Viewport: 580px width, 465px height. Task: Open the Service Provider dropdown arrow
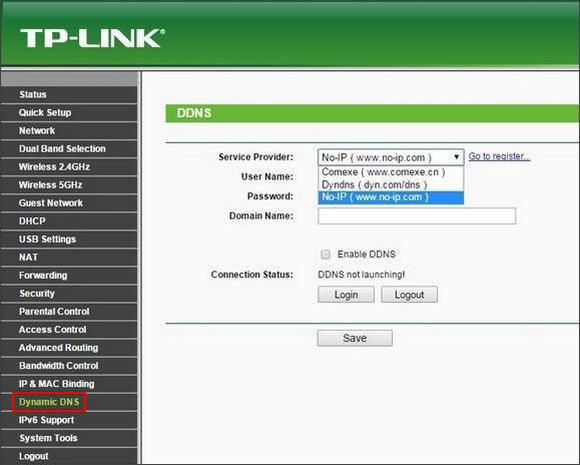pos(456,157)
